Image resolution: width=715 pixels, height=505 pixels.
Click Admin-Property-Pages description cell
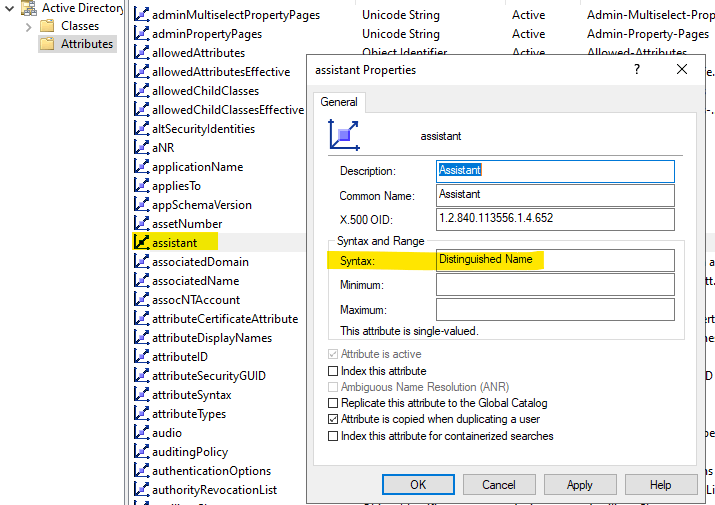tap(648, 34)
